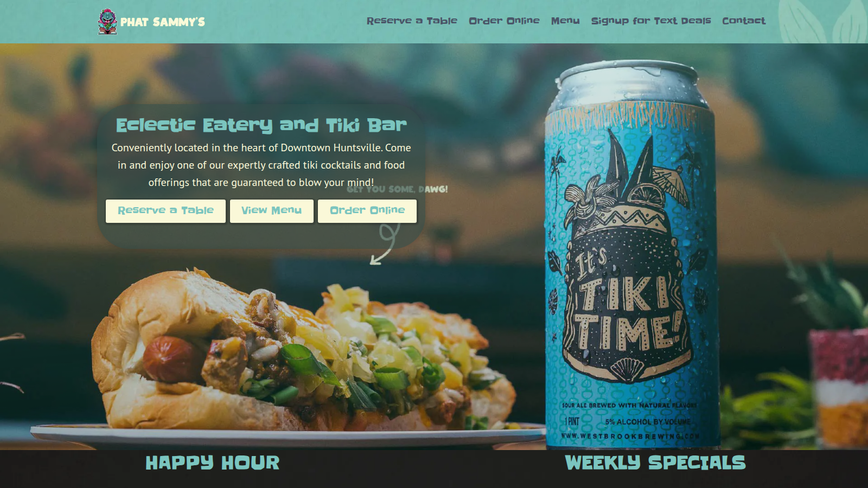Select the Happy Hour heading
Image resolution: width=868 pixels, height=488 pixels.
[213, 463]
